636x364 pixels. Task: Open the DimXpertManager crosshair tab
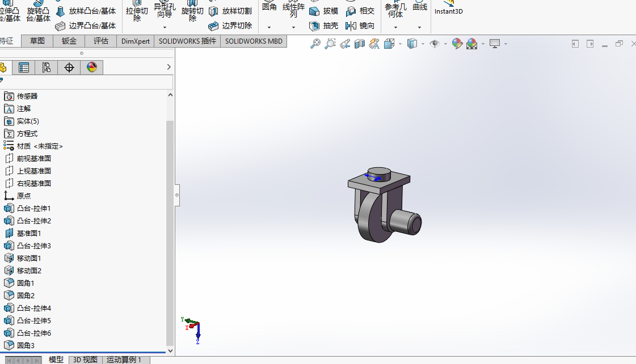tap(69, 67)
